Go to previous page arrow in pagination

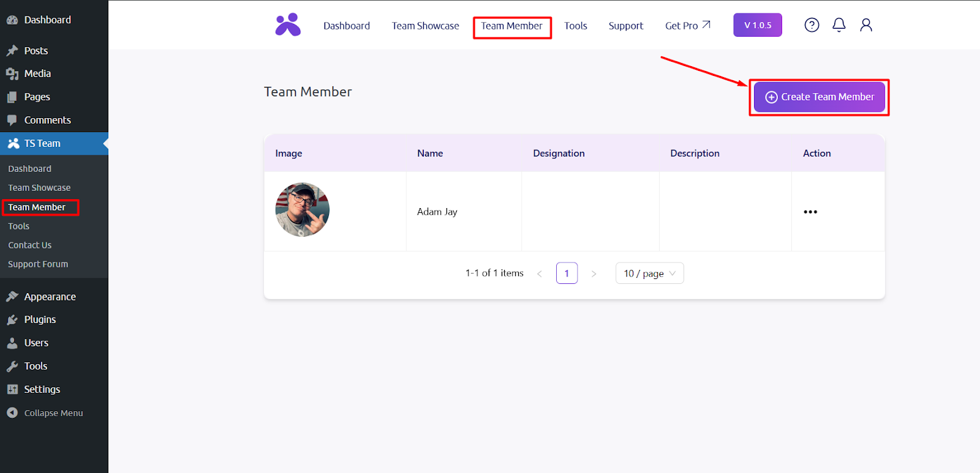pos(540,274)
